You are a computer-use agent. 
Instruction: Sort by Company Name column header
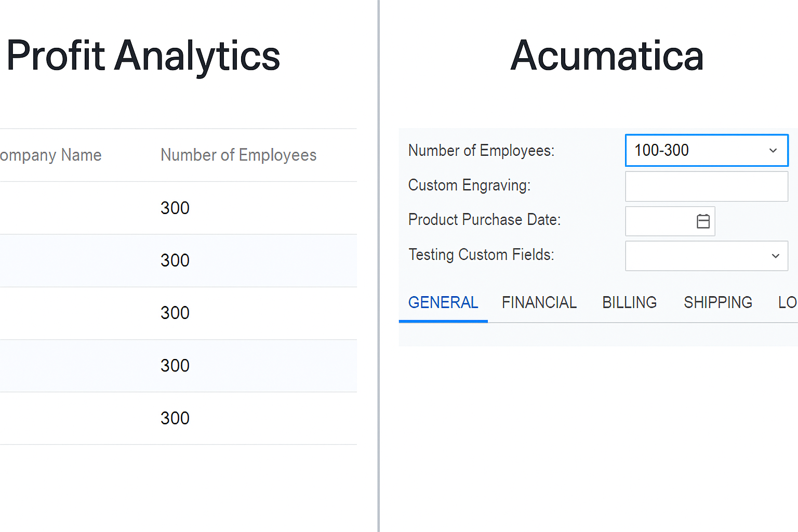click(50, 155)
